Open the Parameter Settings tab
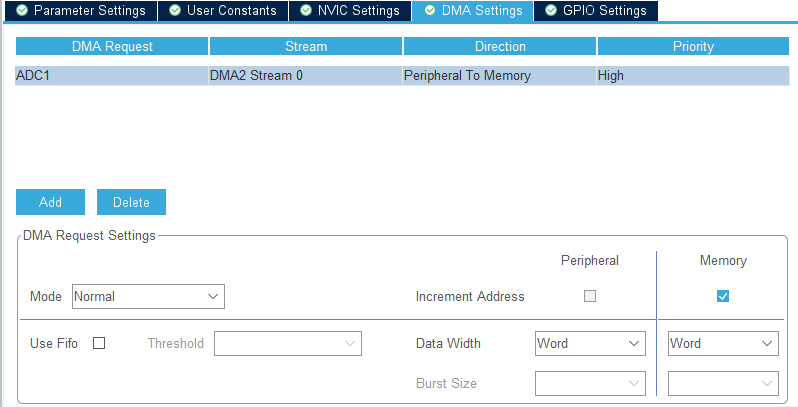798x407 pixels. click(x=81, y=11)
